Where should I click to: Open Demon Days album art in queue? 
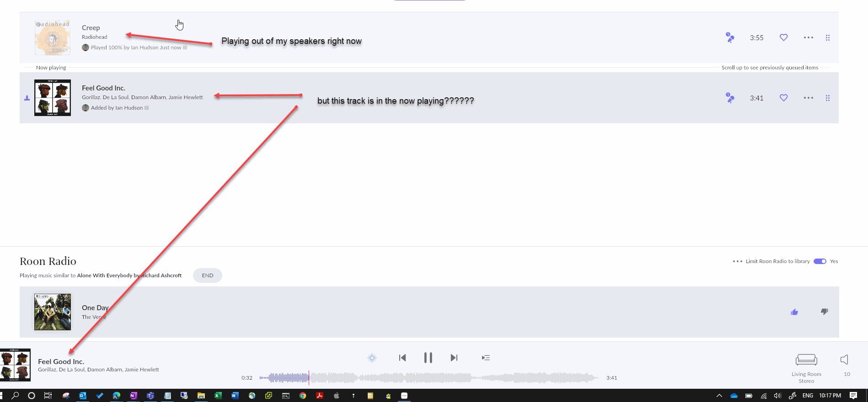coord(53,98)
